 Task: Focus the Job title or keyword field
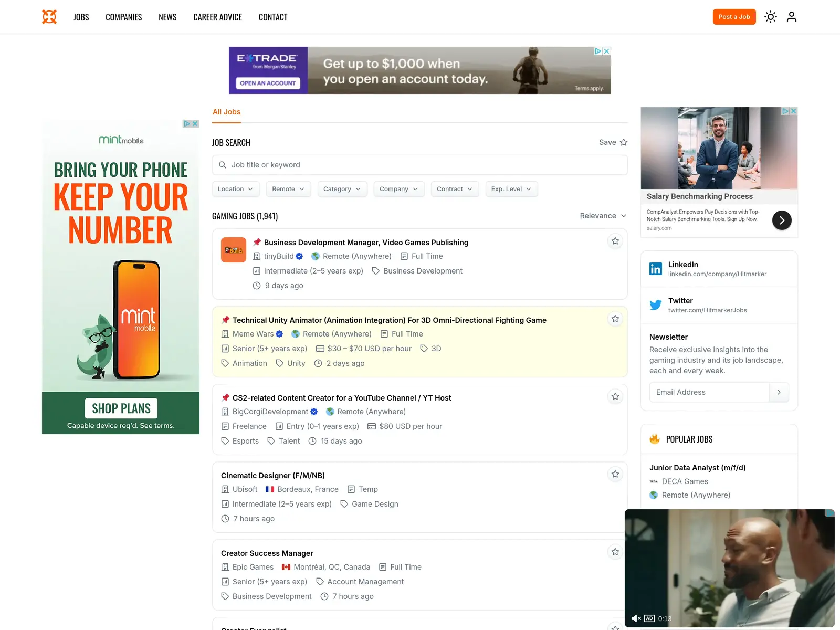coord(420,165)
